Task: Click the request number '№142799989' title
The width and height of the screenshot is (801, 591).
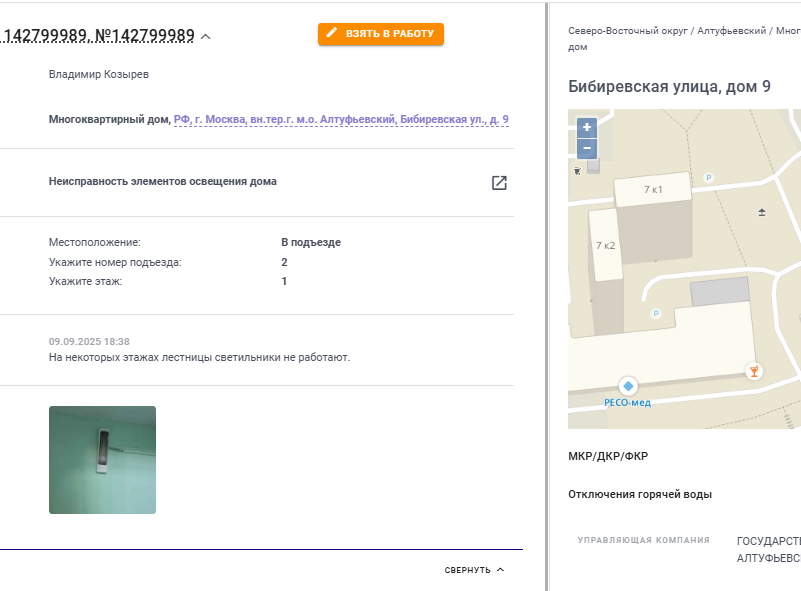Action: point(145,35)
